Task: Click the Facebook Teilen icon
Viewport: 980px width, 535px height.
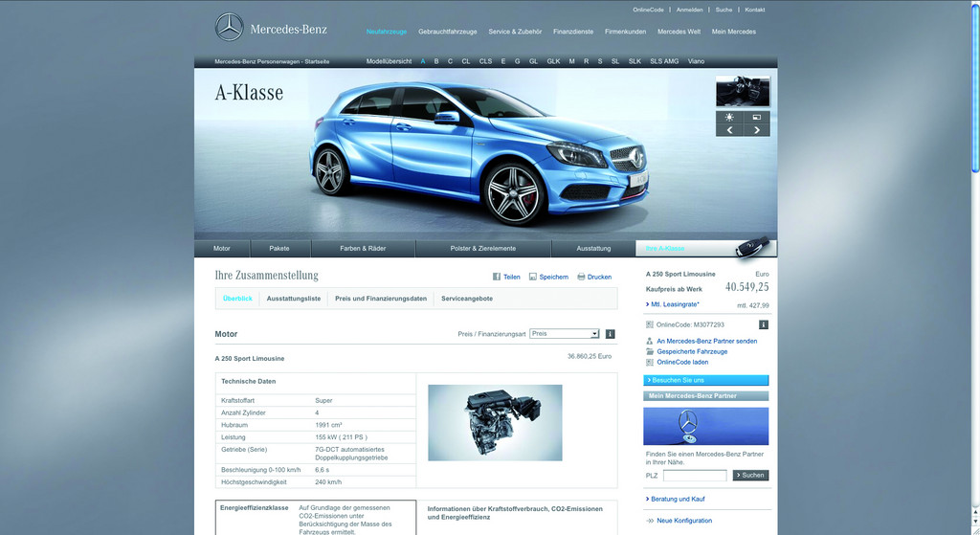Action: click(497, 277)
